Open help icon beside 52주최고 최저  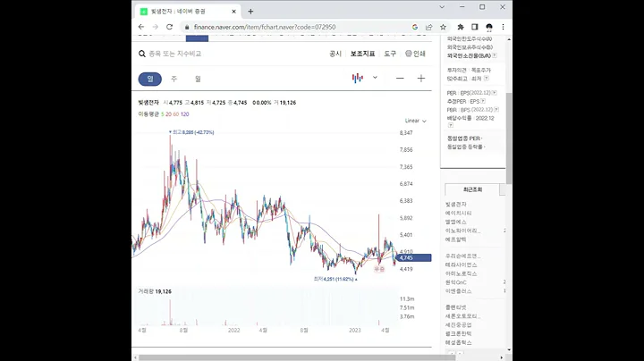(487, 79)
